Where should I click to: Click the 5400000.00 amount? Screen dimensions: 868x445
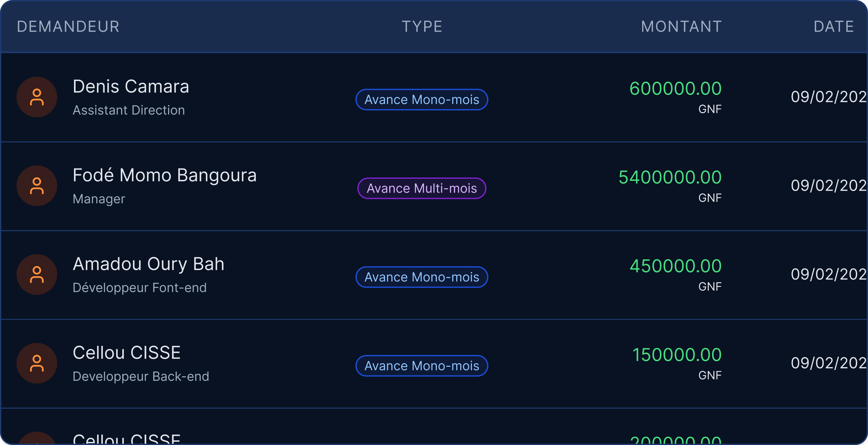coord(670,177)
